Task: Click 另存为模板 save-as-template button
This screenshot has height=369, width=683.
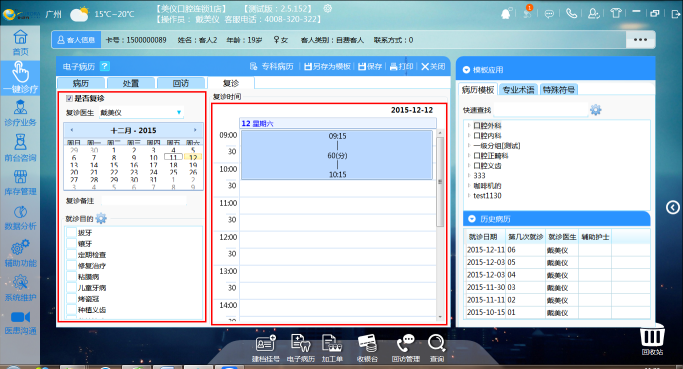Action: pos(327,66)
